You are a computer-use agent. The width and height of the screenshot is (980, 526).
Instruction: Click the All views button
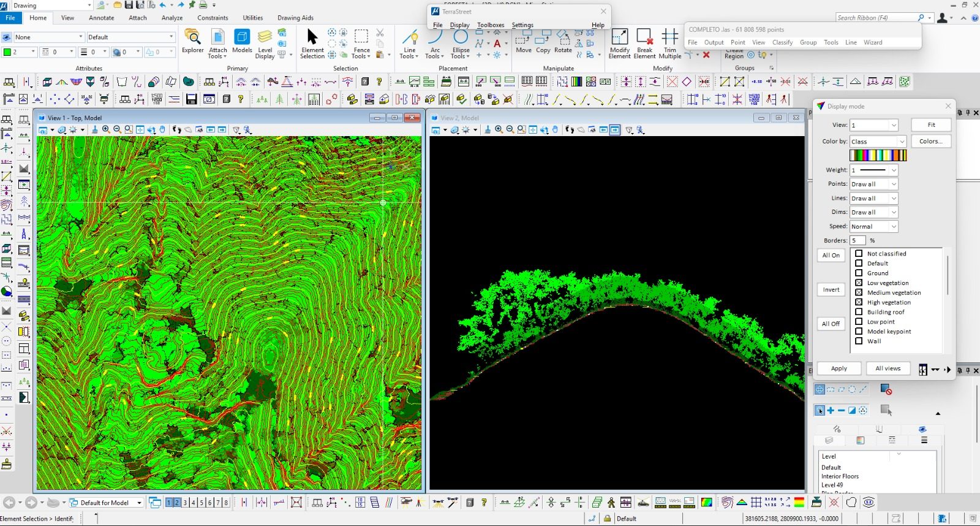pos(888,368)
